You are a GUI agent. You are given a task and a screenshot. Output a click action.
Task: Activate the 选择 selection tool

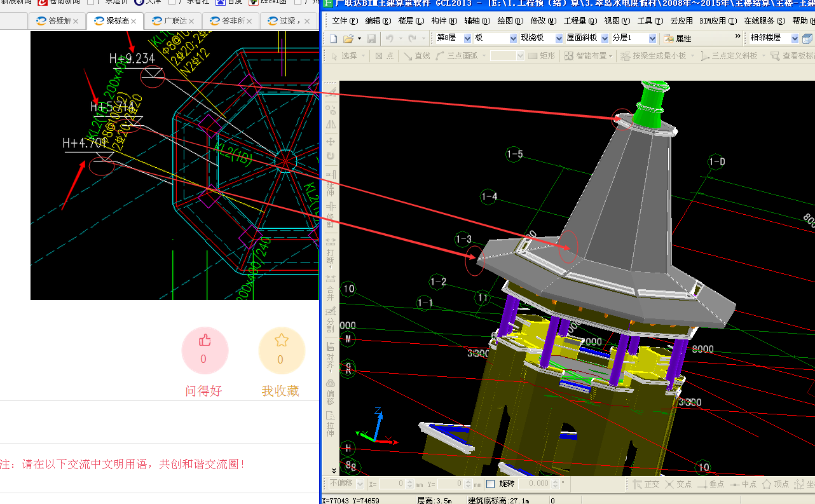coord(344,56)
